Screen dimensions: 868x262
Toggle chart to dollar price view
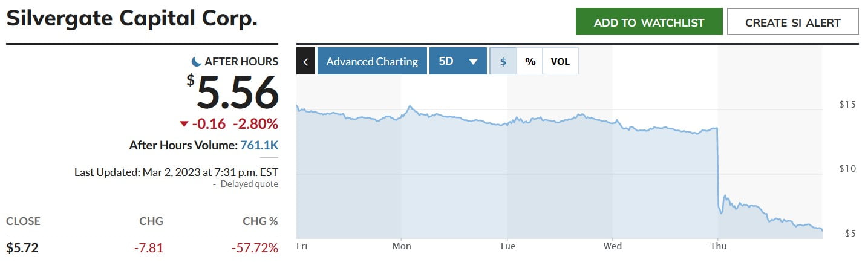pyautogui.click(x=503, y=61)
